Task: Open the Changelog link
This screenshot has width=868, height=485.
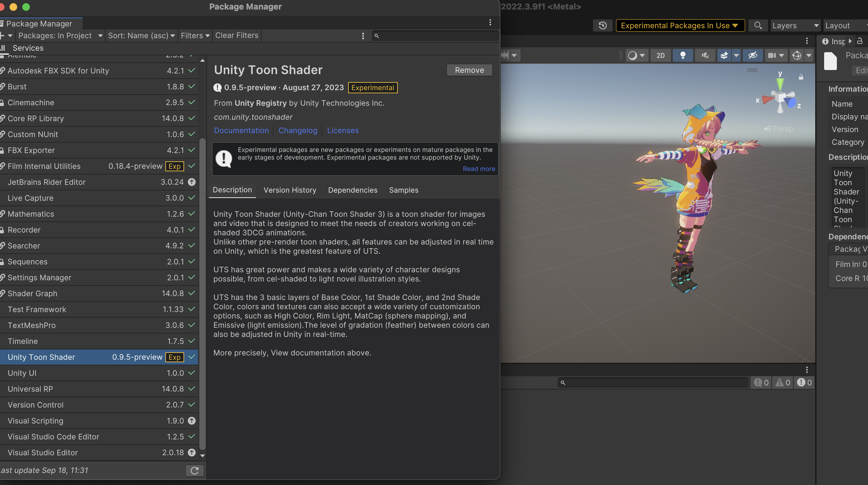Action: point(298,130)
